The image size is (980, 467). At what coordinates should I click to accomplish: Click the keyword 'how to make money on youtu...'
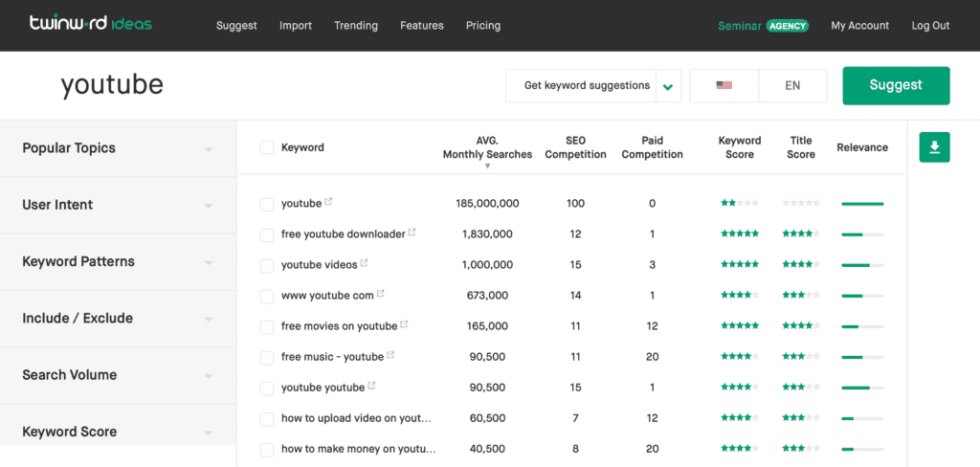[x=359, y=449]
